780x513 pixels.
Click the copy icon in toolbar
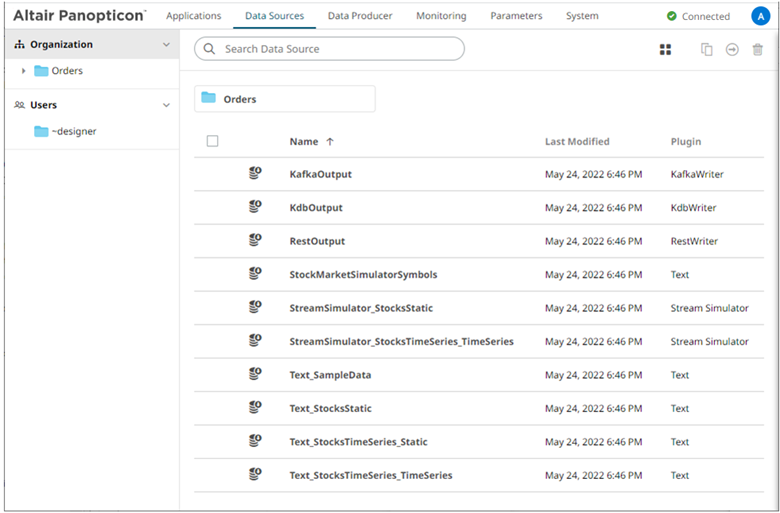(707, 49)
